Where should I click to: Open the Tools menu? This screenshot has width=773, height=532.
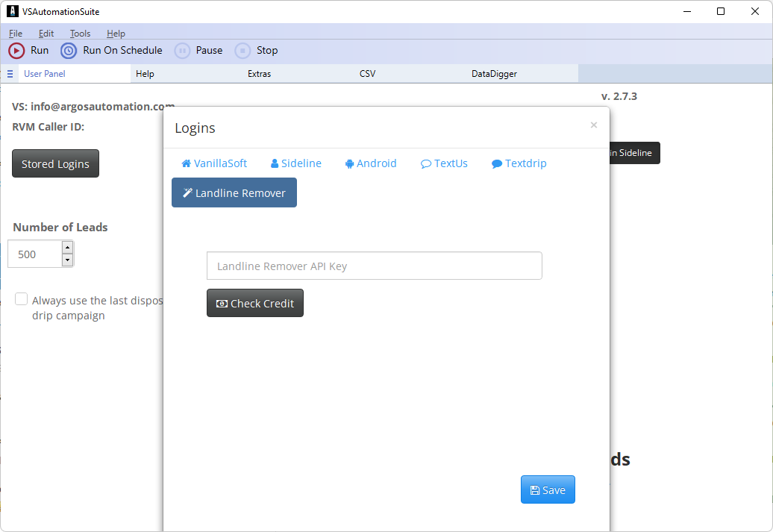80,34
